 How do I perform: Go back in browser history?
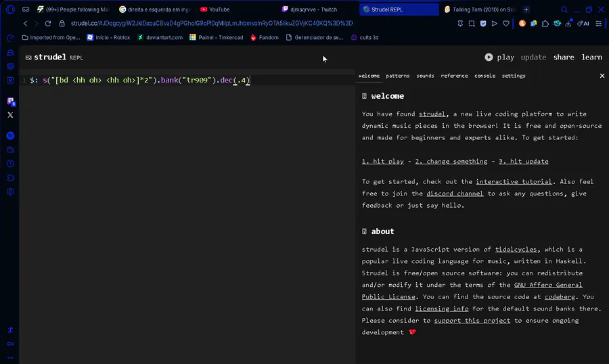[x=25, y=23]
